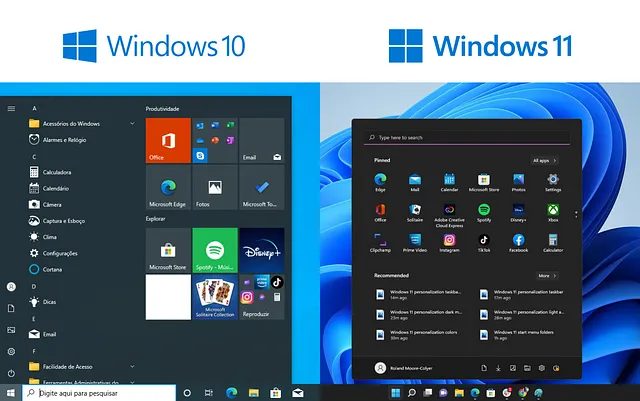Open the Microsoft To Do tile
Screen dimensions: 640x401
[x=262, y=187]
